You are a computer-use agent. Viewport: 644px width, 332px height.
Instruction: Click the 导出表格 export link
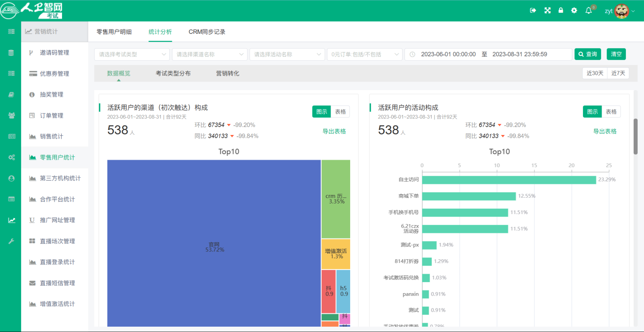pos(334,131)
